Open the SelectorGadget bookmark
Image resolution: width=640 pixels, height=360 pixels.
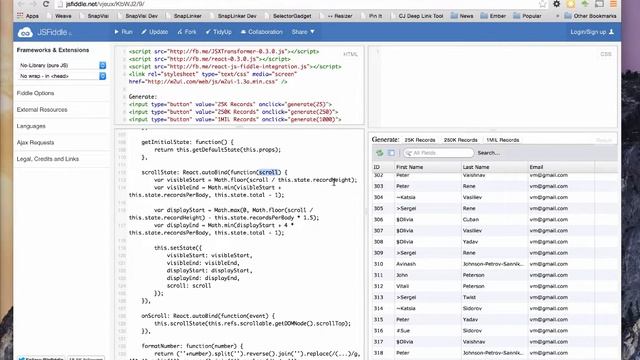289,16
